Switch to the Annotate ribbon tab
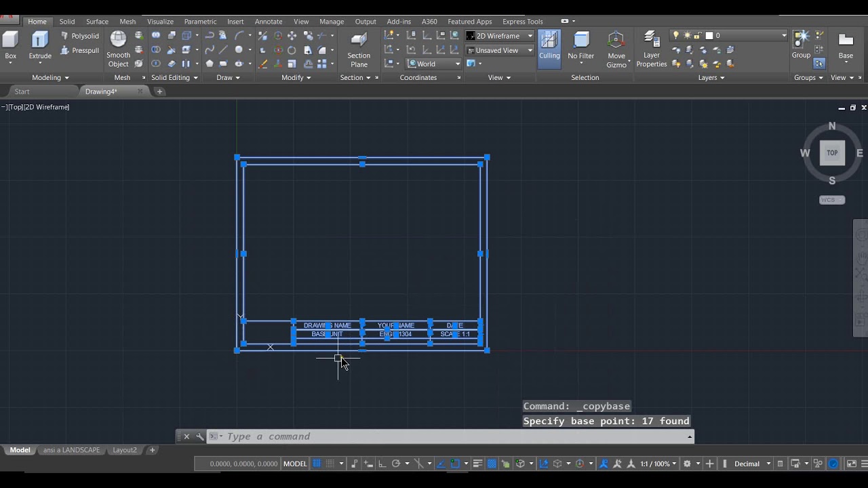 coord(269,22)
